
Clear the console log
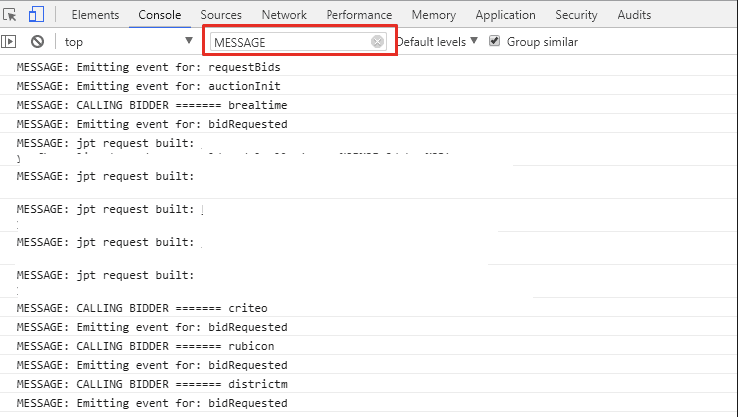(x=37, y=41)
